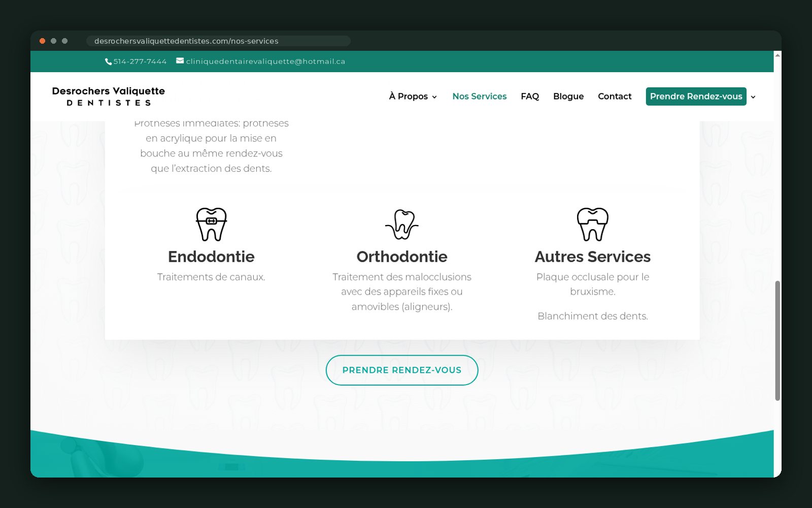Viewport: 812px width, 508px height.
Task: Click the 'Traitement des malocclusions' paragraph
Action: [x=402, y=292]
